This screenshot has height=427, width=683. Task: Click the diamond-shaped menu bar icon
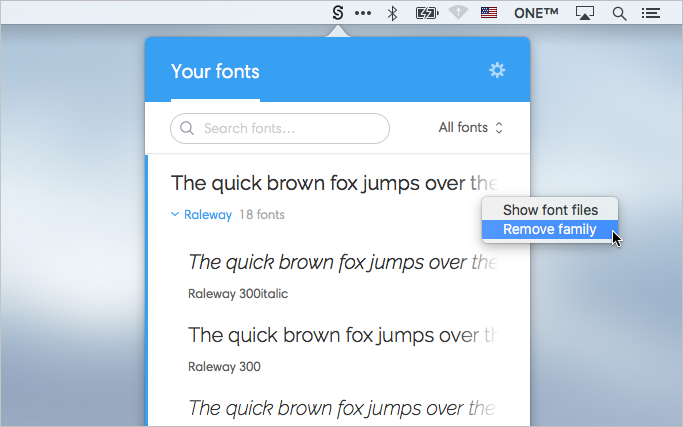point(458,13)
